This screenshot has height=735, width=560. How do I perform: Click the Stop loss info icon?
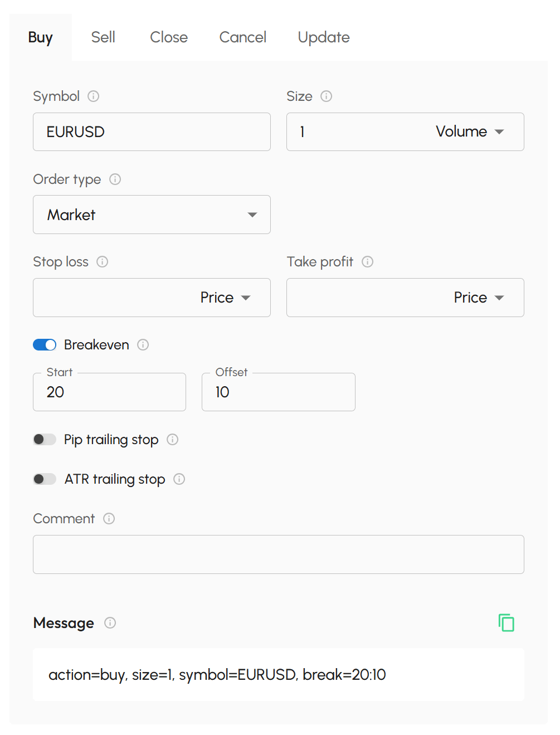coord(103,262)
